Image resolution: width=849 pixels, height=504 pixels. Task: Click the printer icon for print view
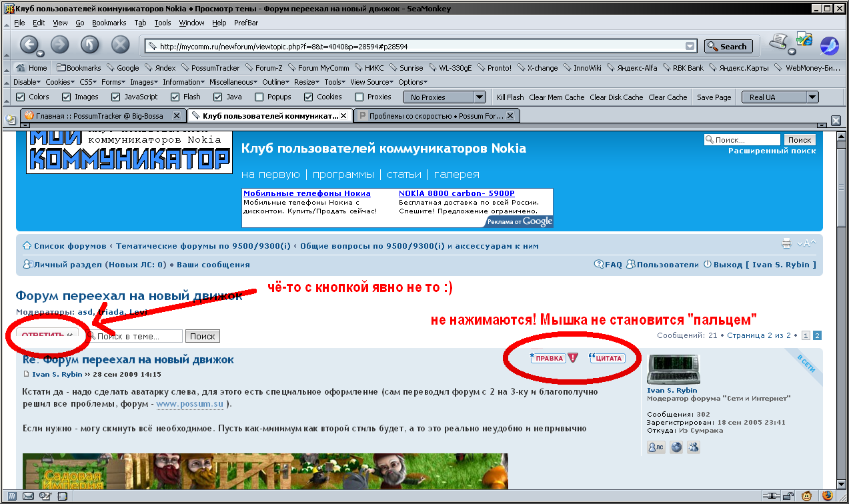point(786,243)
